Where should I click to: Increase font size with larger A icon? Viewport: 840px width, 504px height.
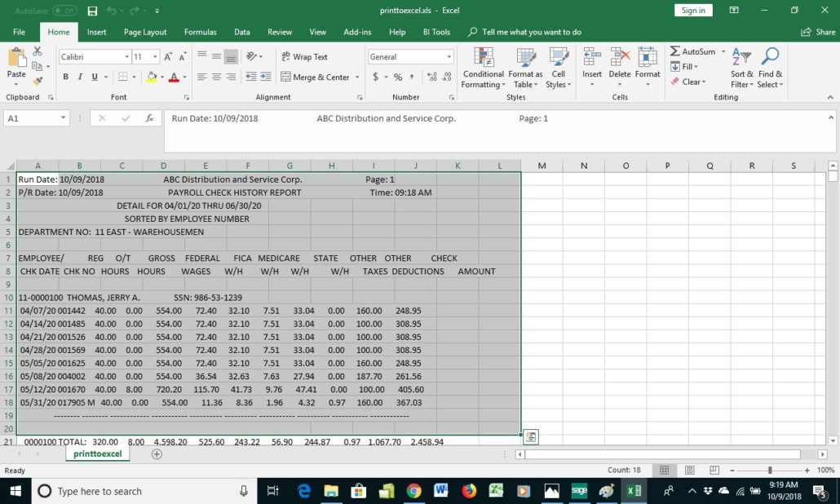pyautogui.click(x=168, y=57)
